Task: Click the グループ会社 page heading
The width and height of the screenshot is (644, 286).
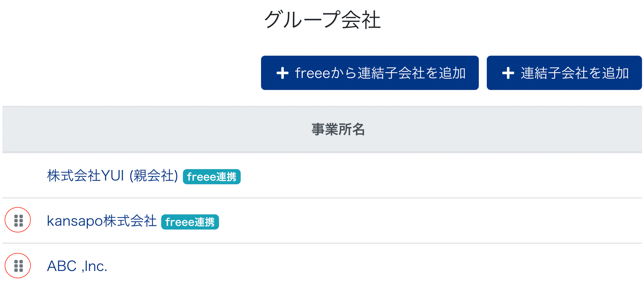Action: coord(322,20)
